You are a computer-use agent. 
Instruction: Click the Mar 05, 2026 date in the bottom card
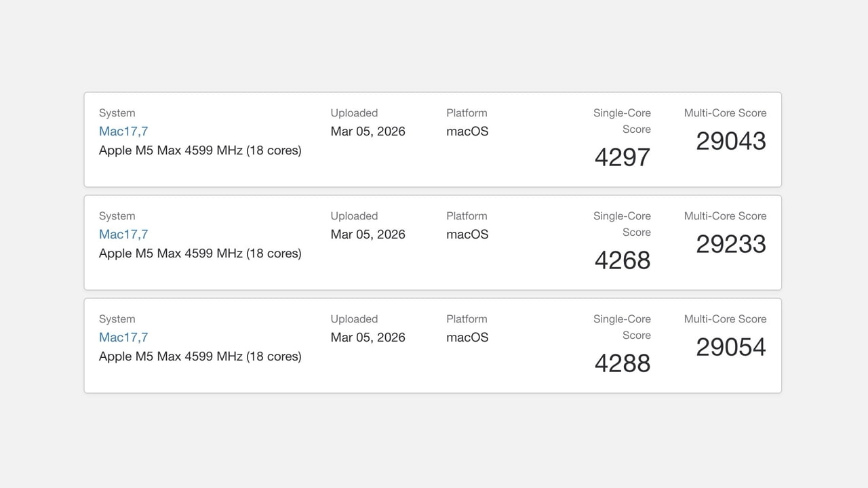coord(368,337)
